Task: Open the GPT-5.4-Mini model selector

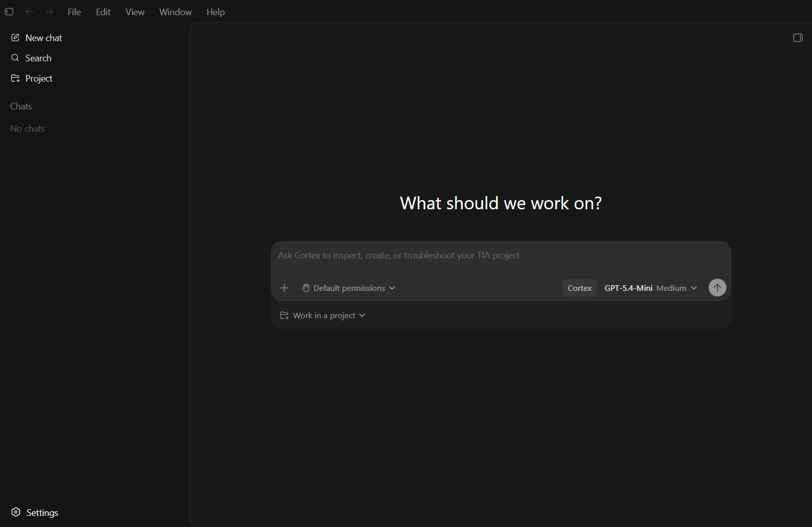Action: pos(650,288)
